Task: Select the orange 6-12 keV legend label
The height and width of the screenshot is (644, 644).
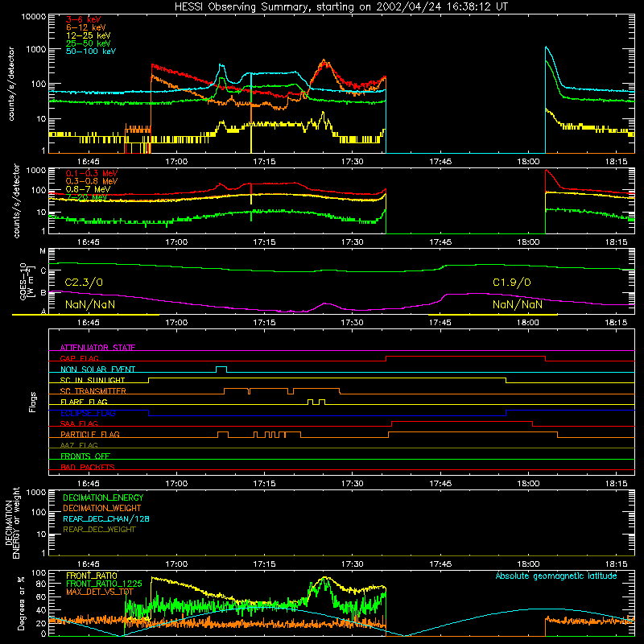Action: pos(86,27)
